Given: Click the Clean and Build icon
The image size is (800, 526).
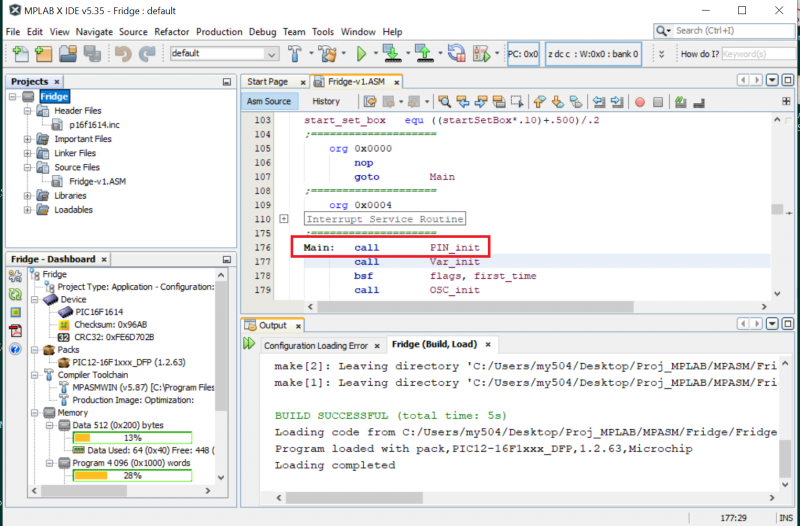Looking at the screenshot, I should [x=327, y=53].
